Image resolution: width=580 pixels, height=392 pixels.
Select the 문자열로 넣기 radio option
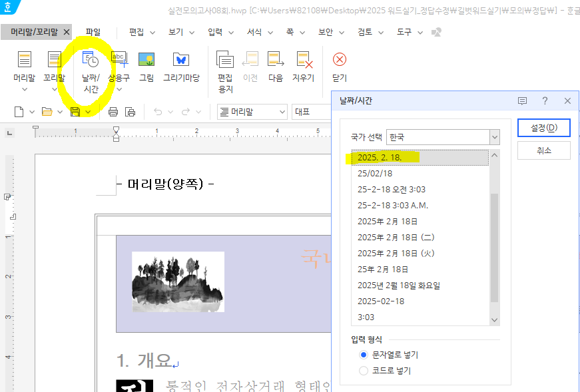click(x=364, y=355)
